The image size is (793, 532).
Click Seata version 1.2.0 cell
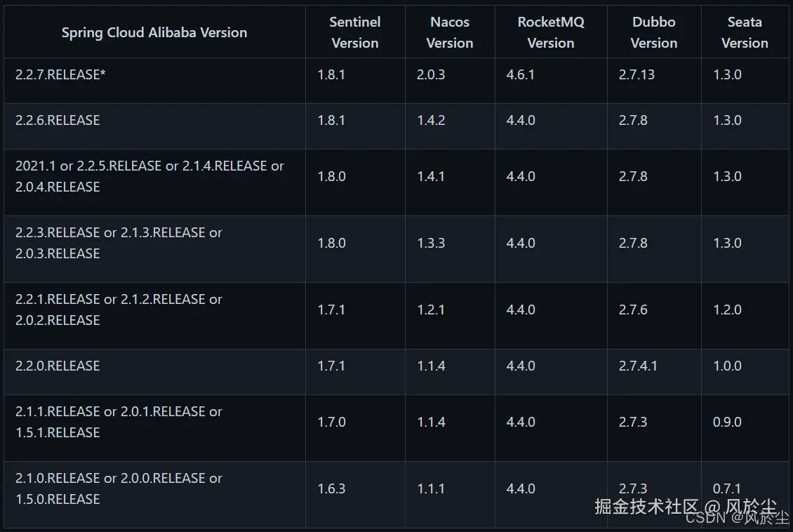point(727,310)
